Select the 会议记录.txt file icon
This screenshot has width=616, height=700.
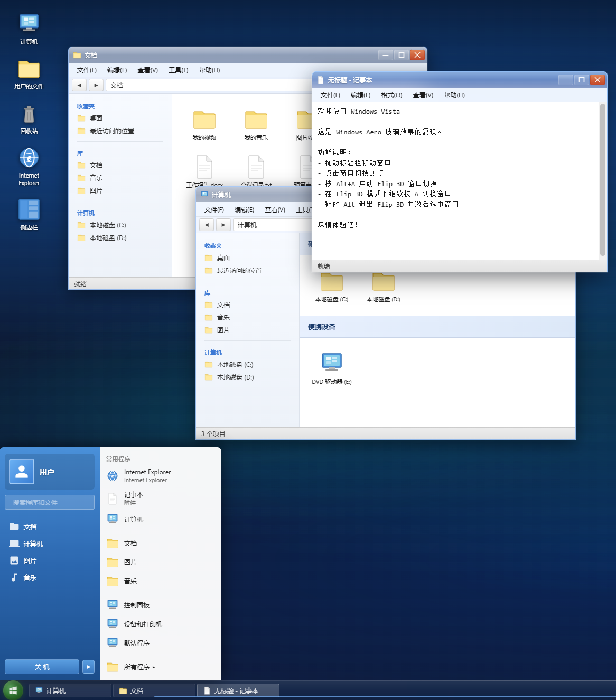point(256,171)
